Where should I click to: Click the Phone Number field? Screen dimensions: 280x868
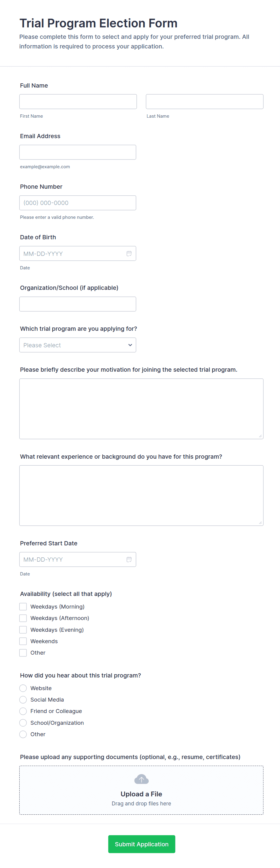coord(77,203)
